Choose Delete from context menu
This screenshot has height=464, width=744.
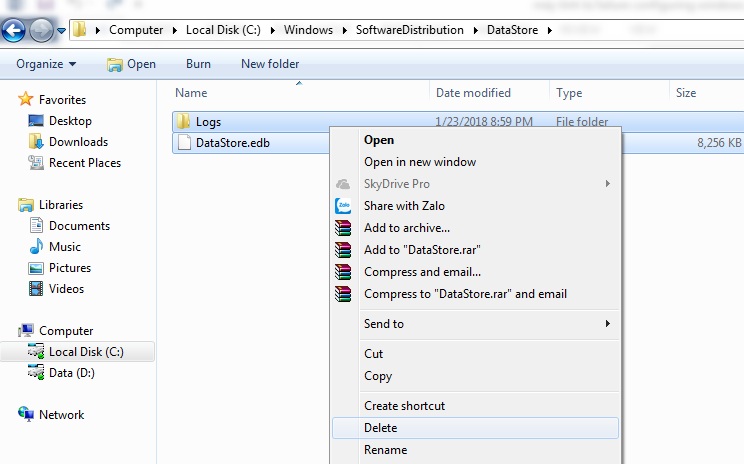tap(475, 428)
